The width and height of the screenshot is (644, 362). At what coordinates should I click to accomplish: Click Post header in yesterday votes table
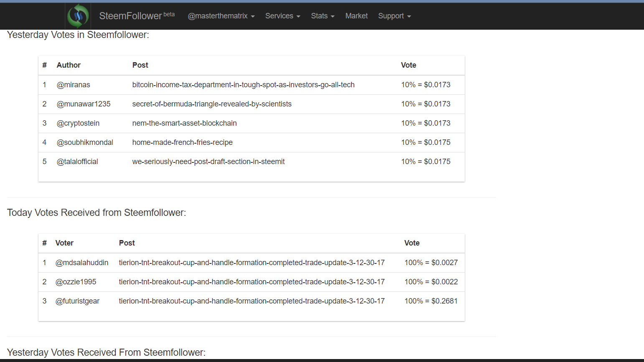[x=140, y=65]
